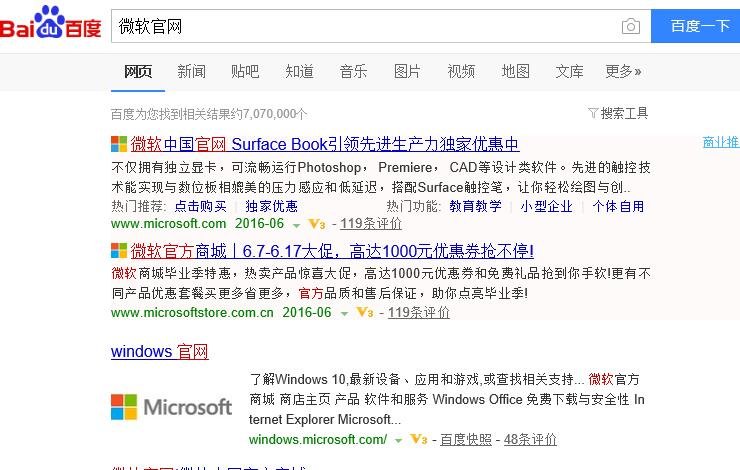The image size is (740, 470).
Task: Open the 百度快照 cached page link
Action: click(x=466, y=440)
